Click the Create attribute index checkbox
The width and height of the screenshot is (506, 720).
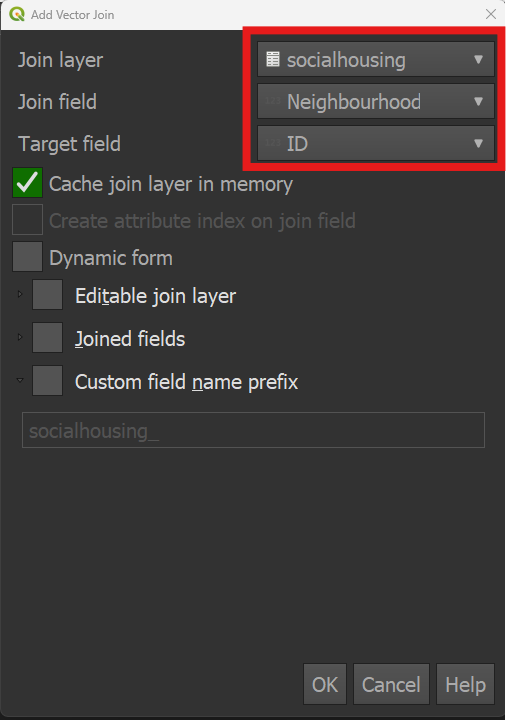pyautogui.click(x=28, y=219)
